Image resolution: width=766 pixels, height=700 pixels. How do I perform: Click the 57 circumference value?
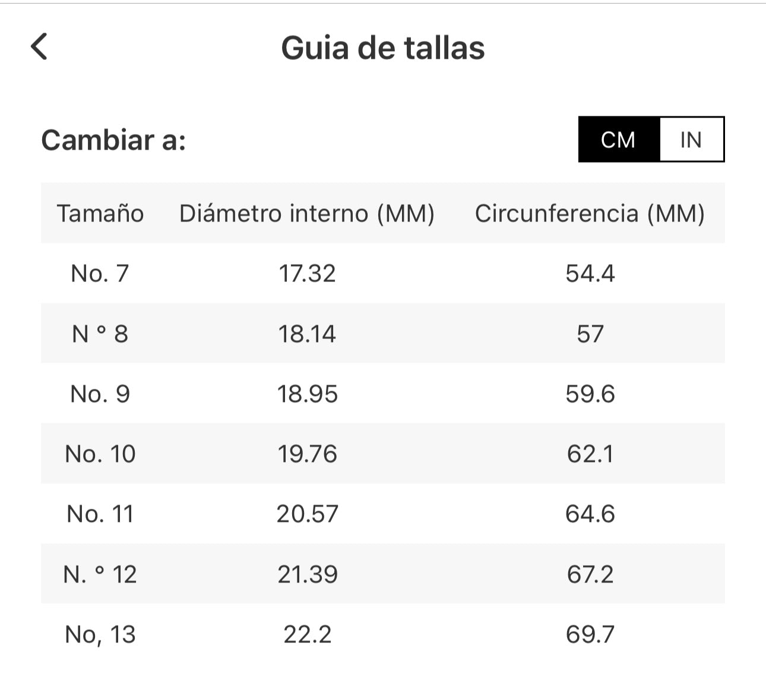coord(590,334)
